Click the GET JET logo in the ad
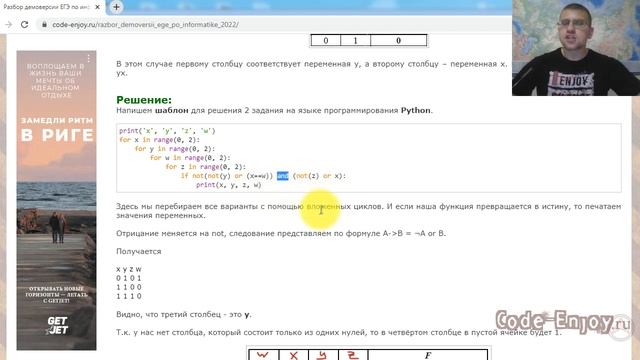The width and height of the screenshot is (640, 360). (57, 325)
